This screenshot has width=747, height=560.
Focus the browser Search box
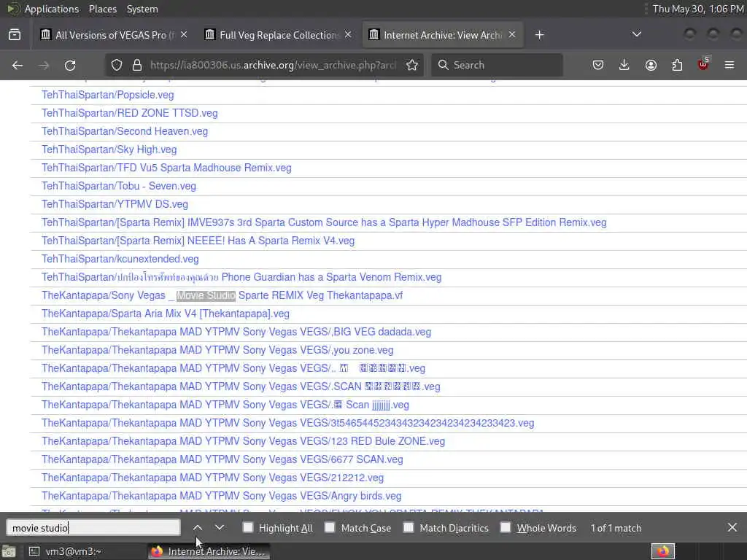497,65
